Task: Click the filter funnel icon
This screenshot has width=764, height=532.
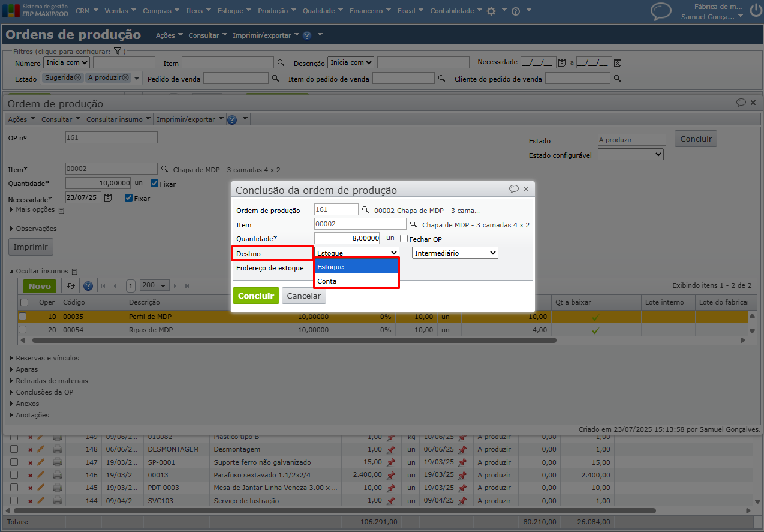Action: click(117, 52)
